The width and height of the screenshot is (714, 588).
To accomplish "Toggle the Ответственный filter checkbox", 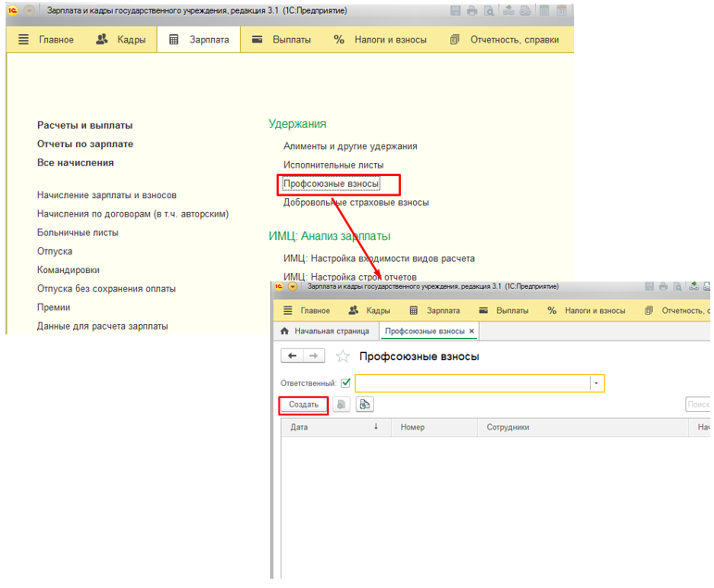I will pos(345,383).
